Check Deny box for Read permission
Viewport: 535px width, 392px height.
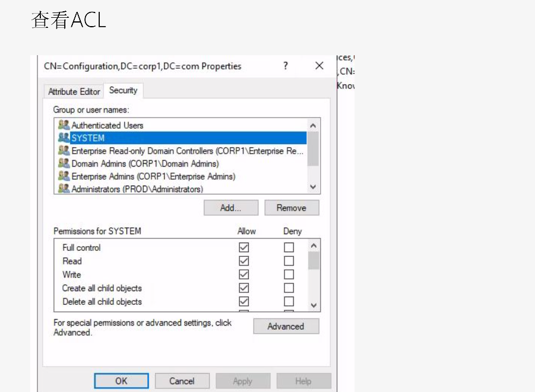click(x=289, y=261)
